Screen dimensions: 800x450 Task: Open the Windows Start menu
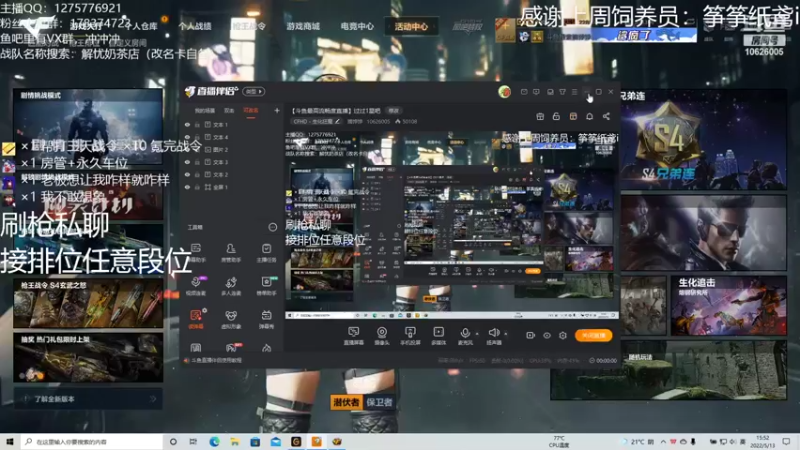10,442
